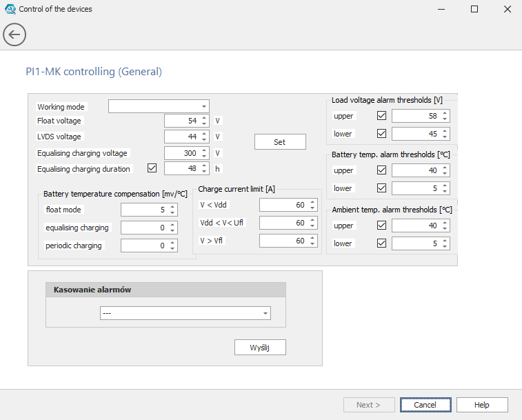Image resolution: width=522 pixels, height=420 pixels.
Task: Toggle Load voltage lower threshold checkbox
Action: (x=382, y=134)
